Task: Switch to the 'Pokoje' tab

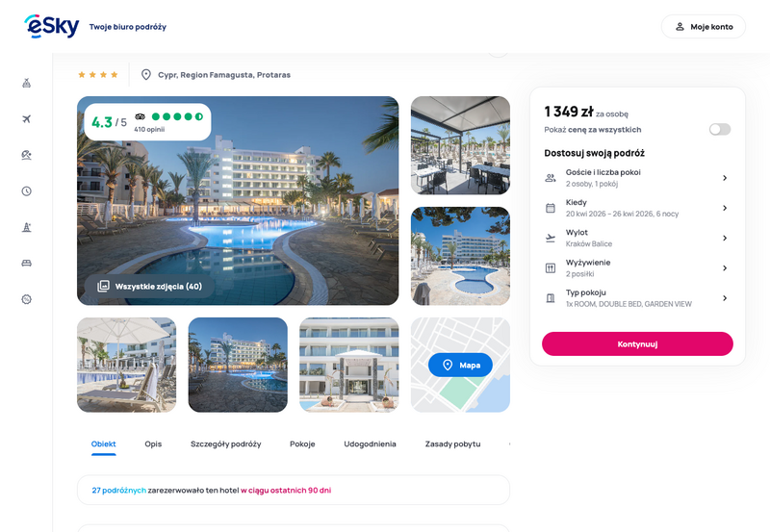Action: [302, 443]
